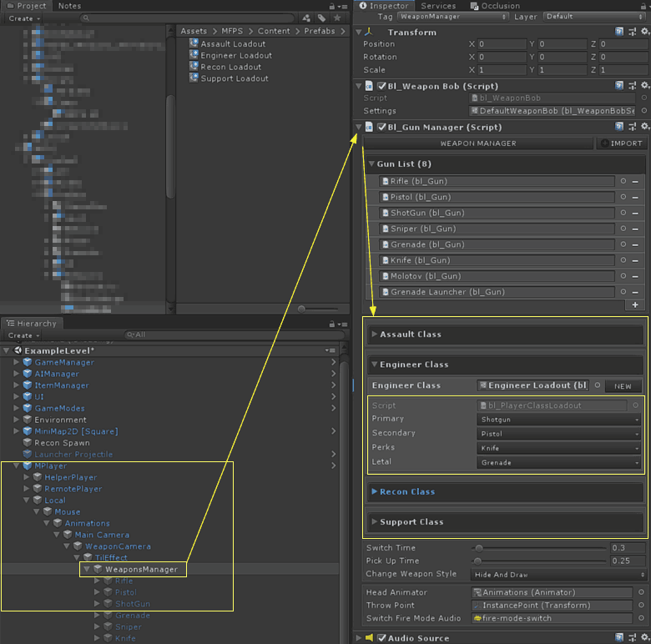Click the Transform component gear icon
651x644 pixels.
(x=643, y=32)
